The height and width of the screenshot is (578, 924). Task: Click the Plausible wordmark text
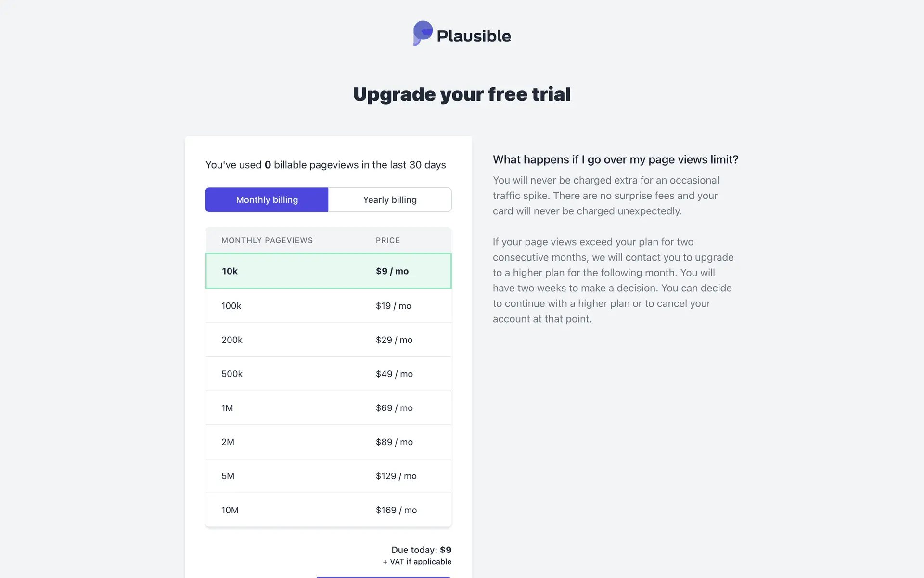pyautogui.click(x=474, y=36)
